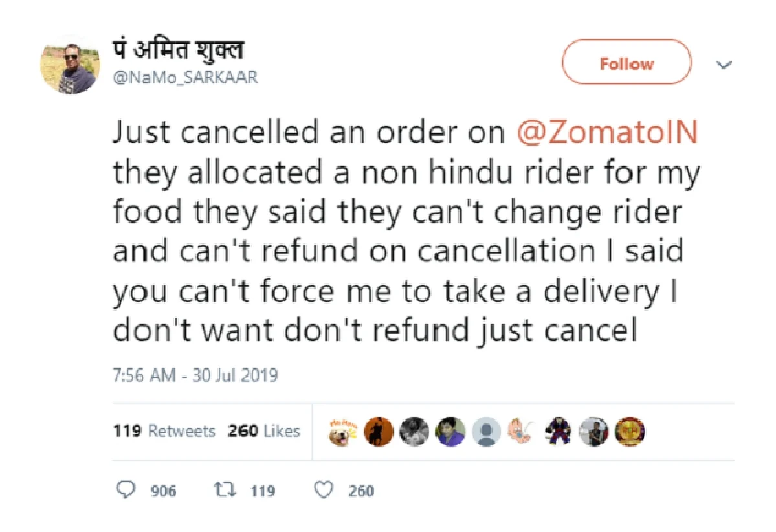
Task: Click the dog avatar among likers
Action: (342, 432)
